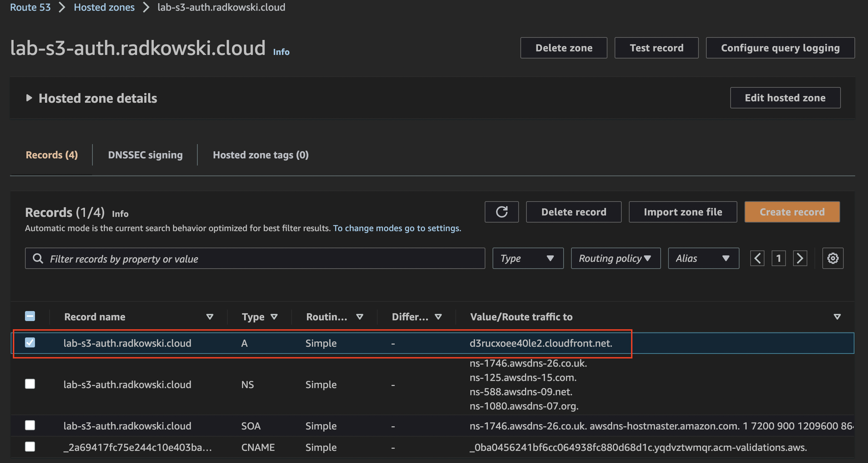
Task: Open Info link beside Records heading
Action: pyautogui.click(x=120, y=214)
